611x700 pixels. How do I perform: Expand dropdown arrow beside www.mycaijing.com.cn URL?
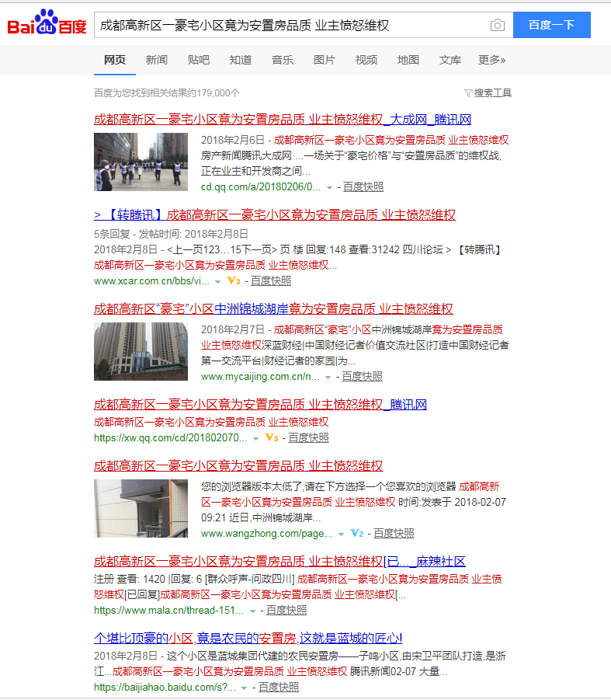click(x=328, y=378)
